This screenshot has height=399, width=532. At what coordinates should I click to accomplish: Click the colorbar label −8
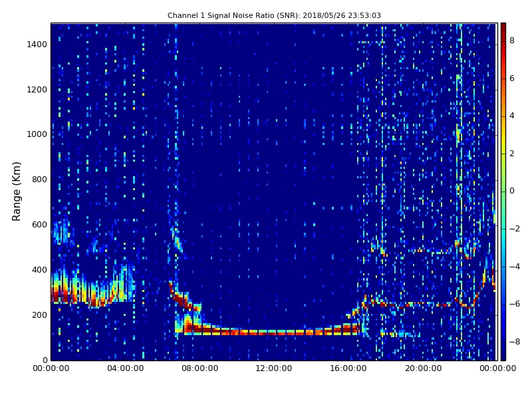coord(515,342)
